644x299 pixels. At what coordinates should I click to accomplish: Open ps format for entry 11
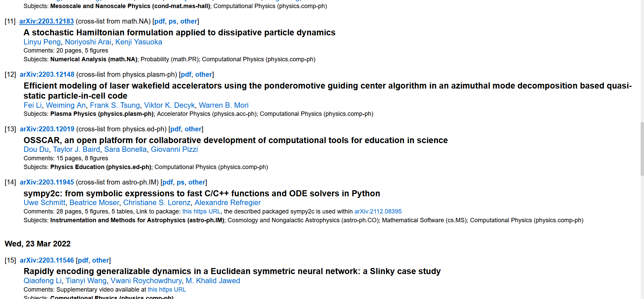[x=172, y=21]
